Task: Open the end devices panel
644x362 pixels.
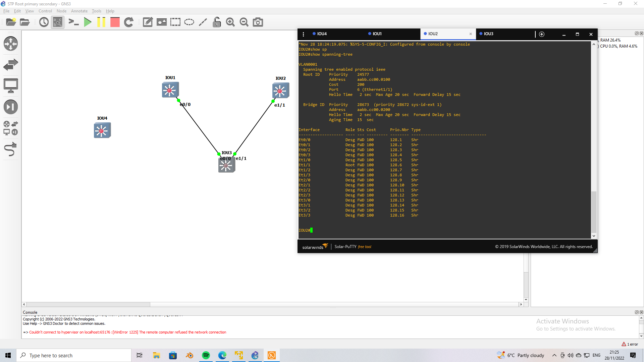Action: 11,85
